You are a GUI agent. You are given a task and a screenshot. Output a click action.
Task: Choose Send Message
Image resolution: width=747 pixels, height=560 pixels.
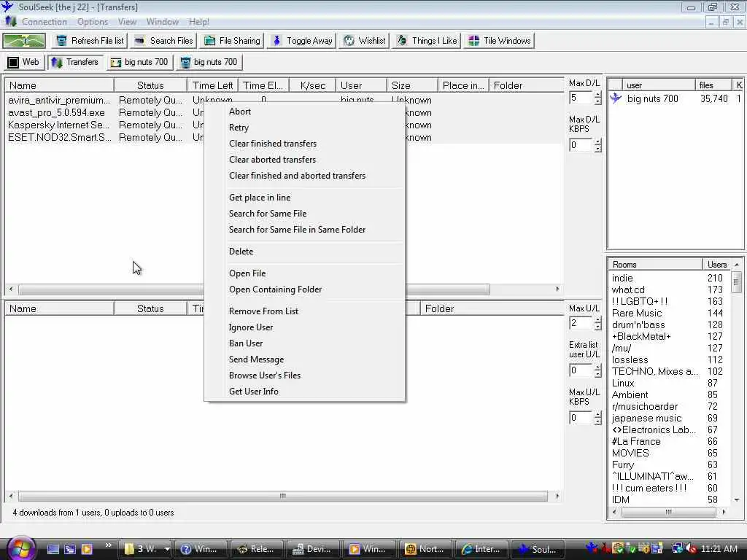coord(304,359)
